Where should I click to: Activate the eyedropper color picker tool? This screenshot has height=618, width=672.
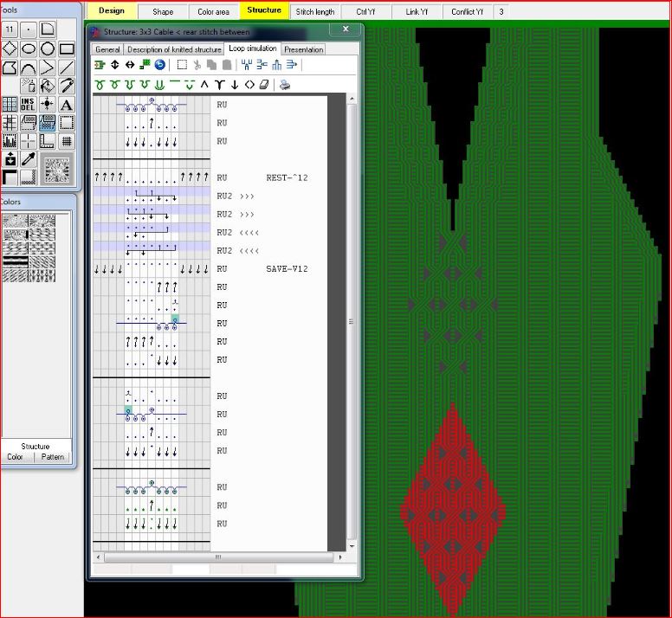29,159
